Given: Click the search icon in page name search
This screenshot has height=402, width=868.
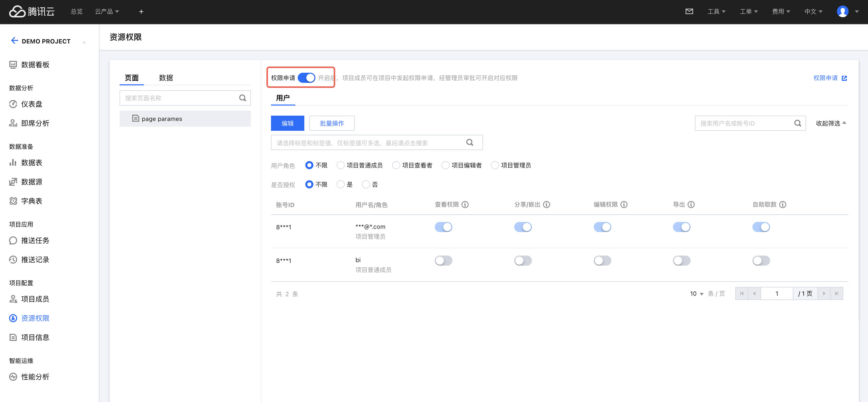Looking at the screenshot, I should tap(242, 98).
